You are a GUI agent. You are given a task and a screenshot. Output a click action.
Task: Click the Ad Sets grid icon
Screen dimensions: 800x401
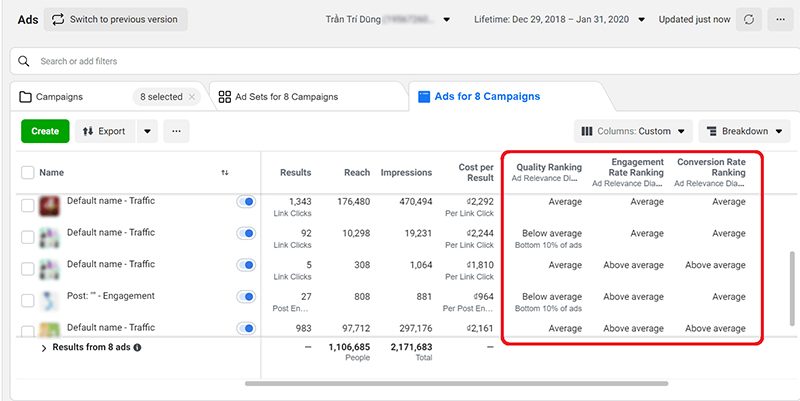224,97
